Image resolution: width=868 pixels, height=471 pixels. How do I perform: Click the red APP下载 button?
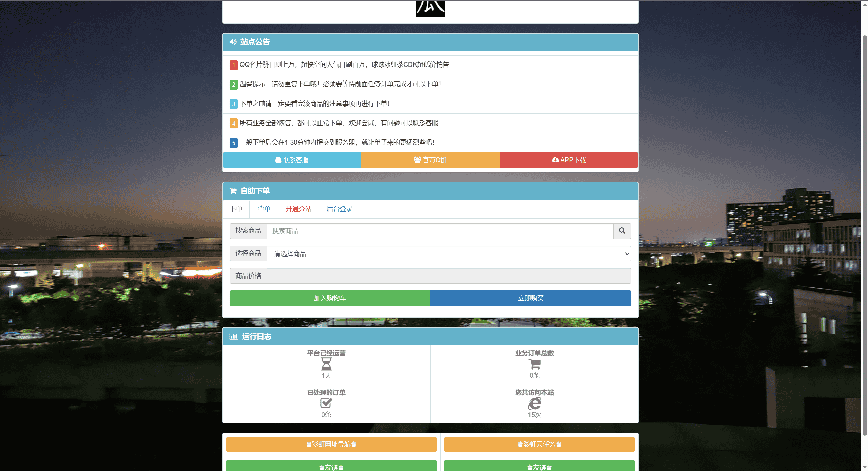tap(568, 160)
